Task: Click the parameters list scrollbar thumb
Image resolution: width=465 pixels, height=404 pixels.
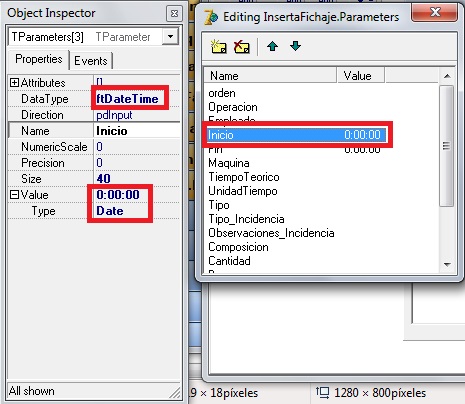Action: [447, 146]
